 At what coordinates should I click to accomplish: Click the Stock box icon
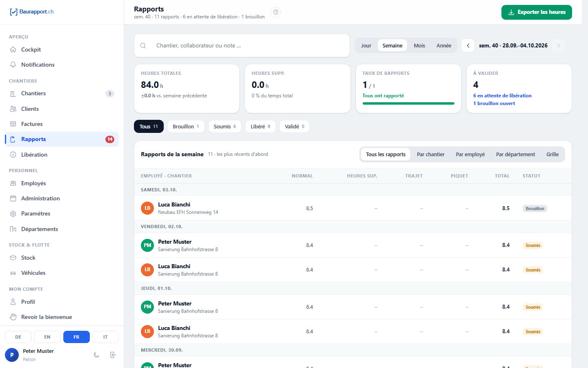[x=13, y=258]
